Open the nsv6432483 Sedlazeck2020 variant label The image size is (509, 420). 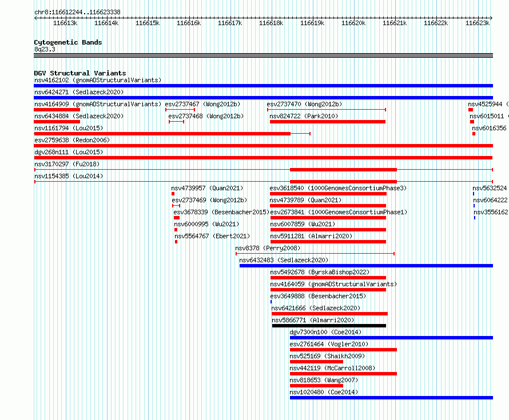(x=284, y=260)
